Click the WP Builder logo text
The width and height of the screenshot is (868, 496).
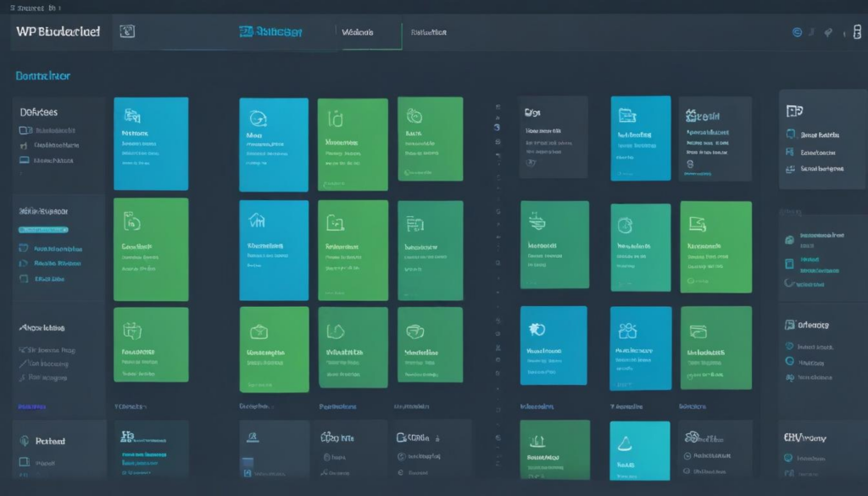pos(55,31)
